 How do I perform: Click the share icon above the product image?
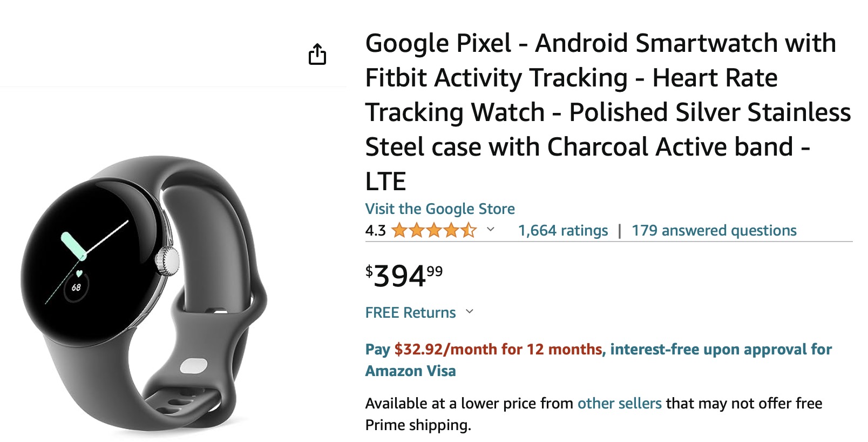tap(317, 54)
